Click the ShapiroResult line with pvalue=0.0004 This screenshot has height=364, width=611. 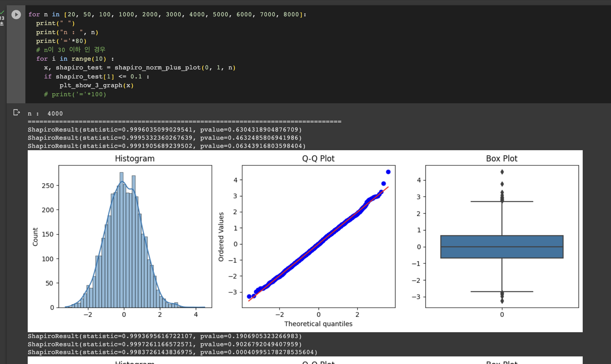point(172,352)
